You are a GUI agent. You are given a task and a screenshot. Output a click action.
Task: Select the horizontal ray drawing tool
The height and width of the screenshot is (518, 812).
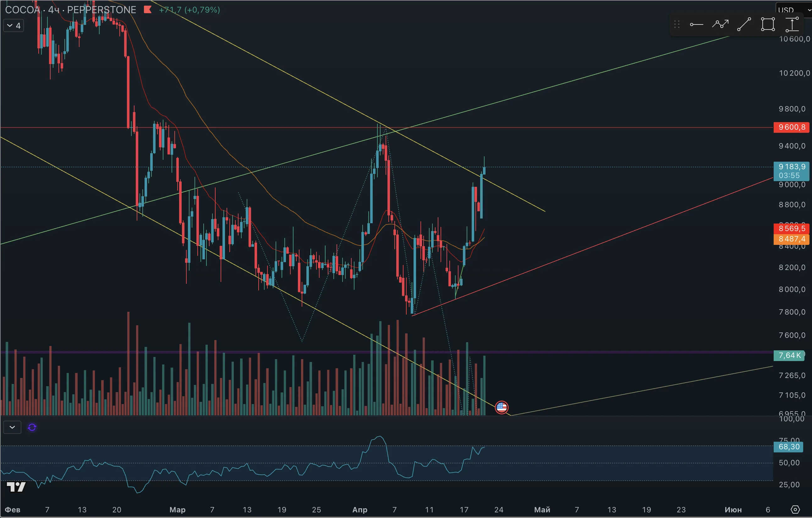(696, 24)
